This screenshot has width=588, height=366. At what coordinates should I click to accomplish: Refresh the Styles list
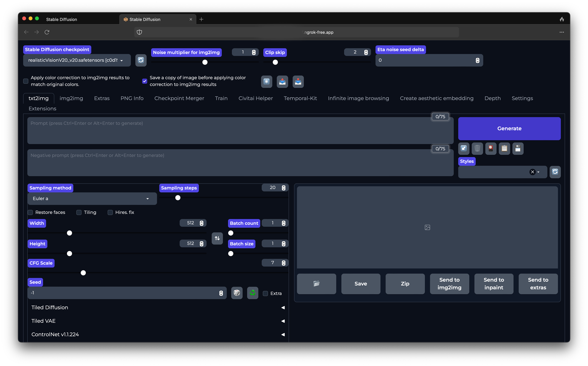tap(555, 172)
